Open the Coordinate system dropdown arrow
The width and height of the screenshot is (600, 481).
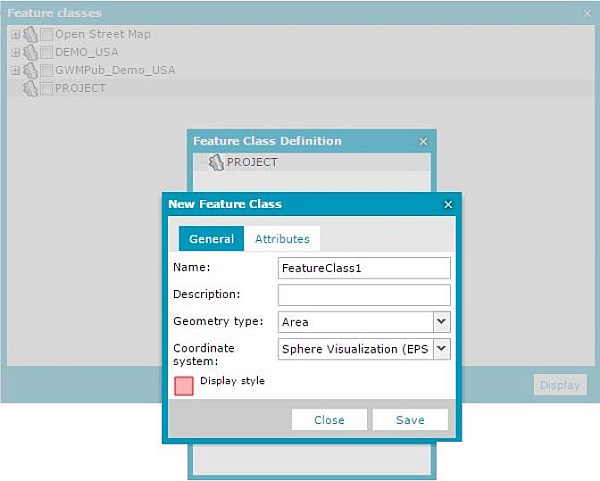442,349
